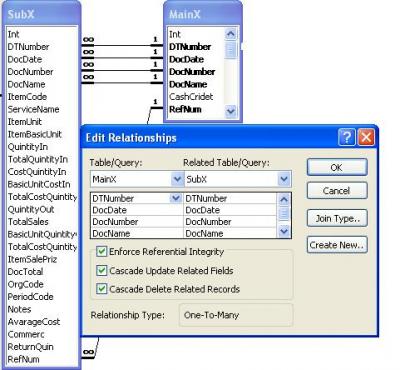The image size is (400, 370).
Task: Select DTNumber field in MainX table
Action: tap(190, 47)
